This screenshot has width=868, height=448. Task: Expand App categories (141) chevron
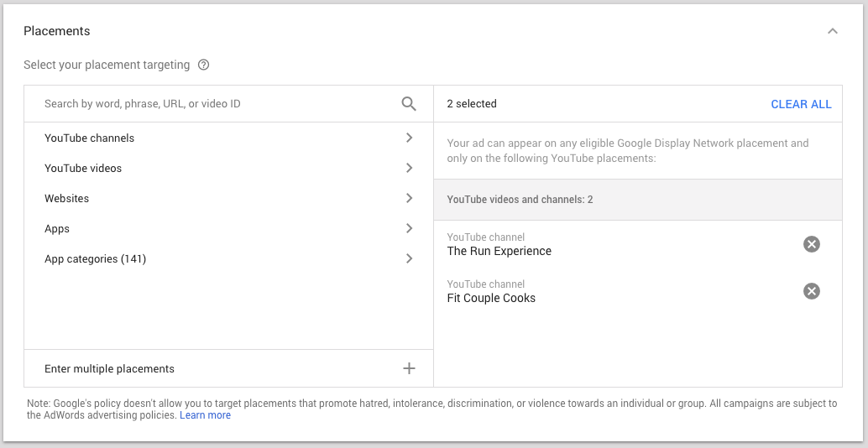click(409, 258)
